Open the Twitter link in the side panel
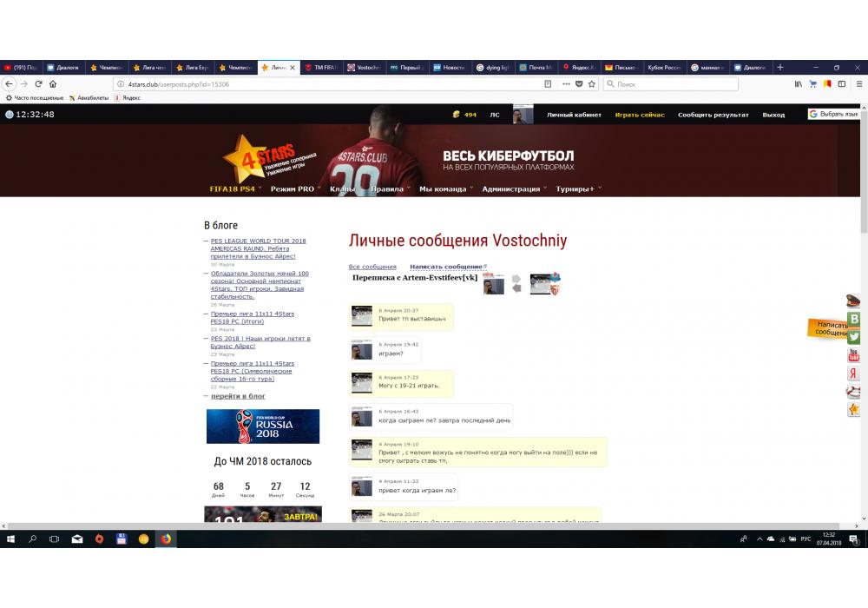Image resolution: width=868 pixels, height=608 pixels. [854, 337]
